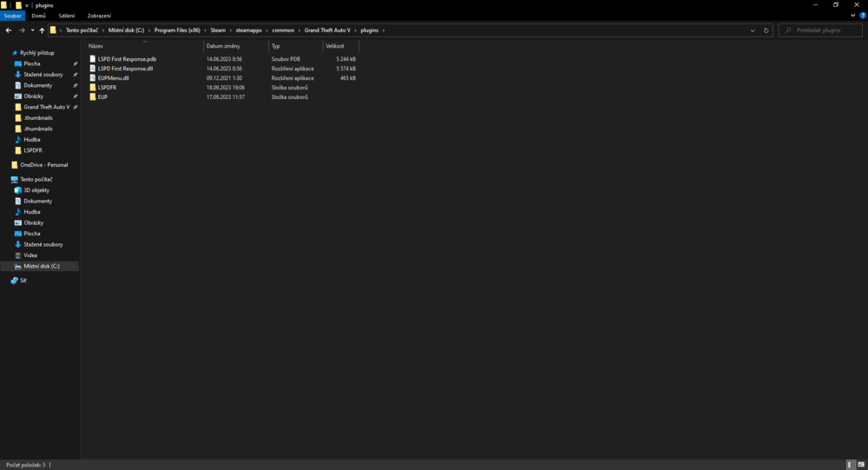
Task: Go forward with the right arrow
Action: point(23,30)
